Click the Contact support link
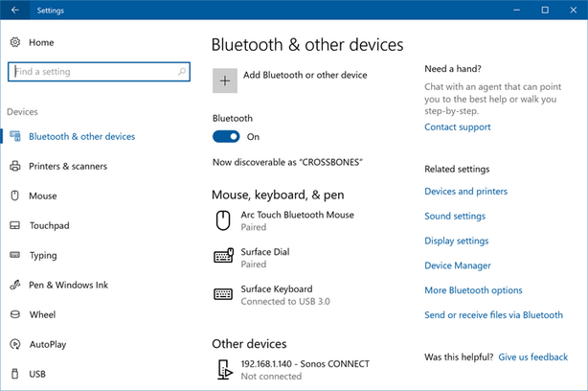588x391 pixels. 457,126
